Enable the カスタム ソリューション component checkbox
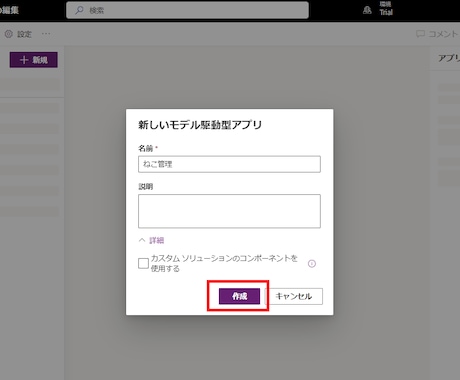This screenshot has height=380, width=460. [x=143, y=263]
